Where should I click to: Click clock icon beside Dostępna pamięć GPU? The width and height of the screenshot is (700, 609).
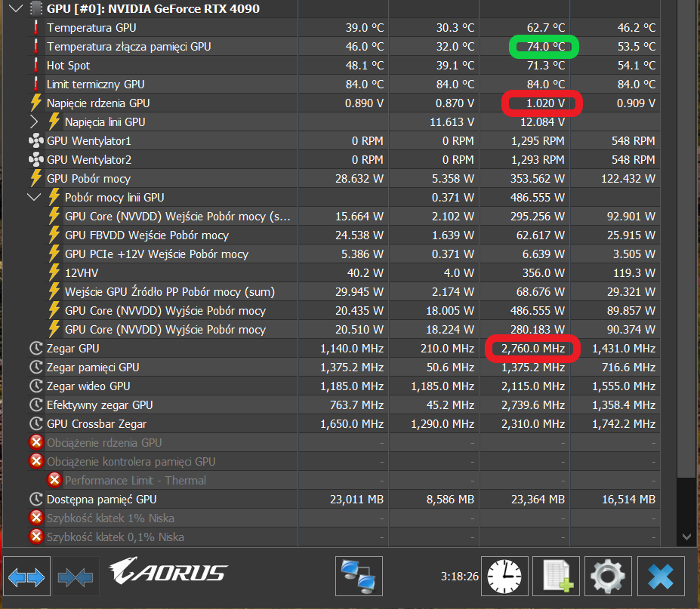36,499
